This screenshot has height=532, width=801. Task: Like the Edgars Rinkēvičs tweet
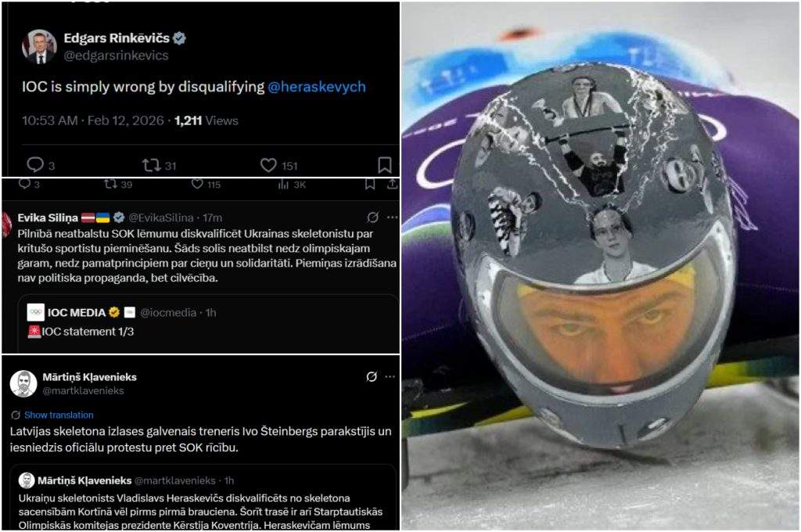268,165
